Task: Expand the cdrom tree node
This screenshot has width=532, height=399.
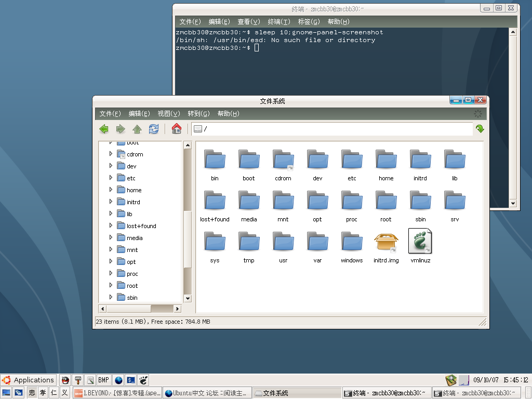Action: click(x=111, y=154)
